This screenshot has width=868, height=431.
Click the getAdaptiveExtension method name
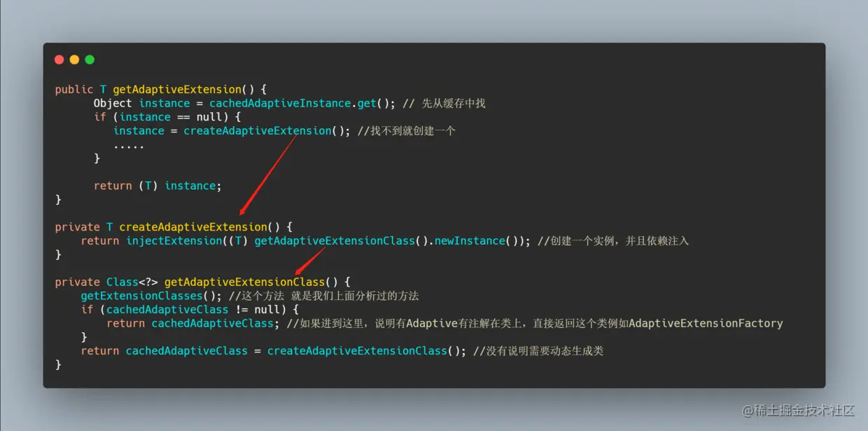pyautogui.click(x=177, y=90)
